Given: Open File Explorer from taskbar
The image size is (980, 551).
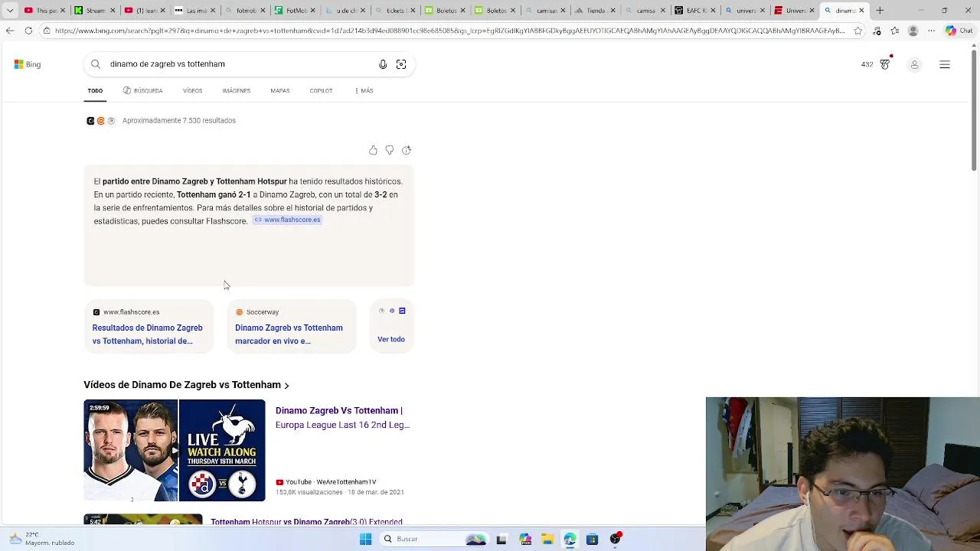Looking at the screenshot, I should click(x=547, y=540).
